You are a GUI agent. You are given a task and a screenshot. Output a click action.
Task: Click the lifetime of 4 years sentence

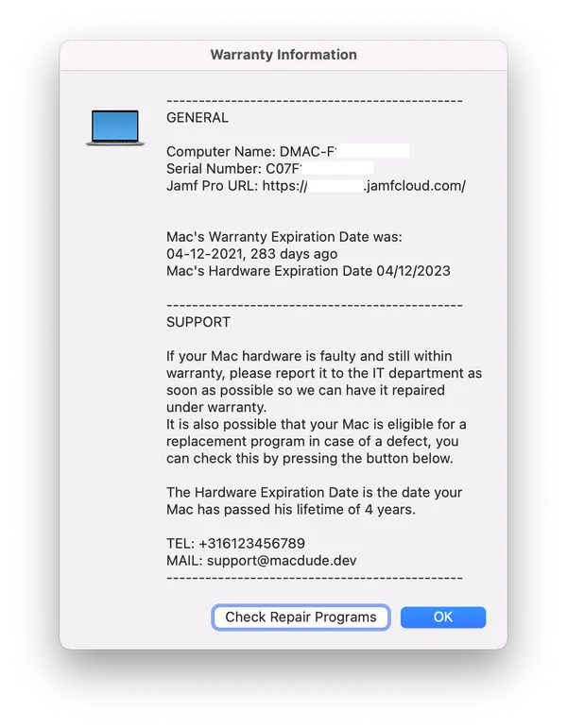click(x=314, y=501)
